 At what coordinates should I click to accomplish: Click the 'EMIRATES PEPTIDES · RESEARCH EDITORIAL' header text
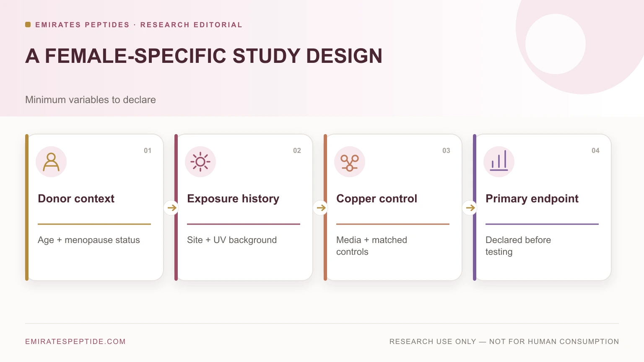coord(139,25)
